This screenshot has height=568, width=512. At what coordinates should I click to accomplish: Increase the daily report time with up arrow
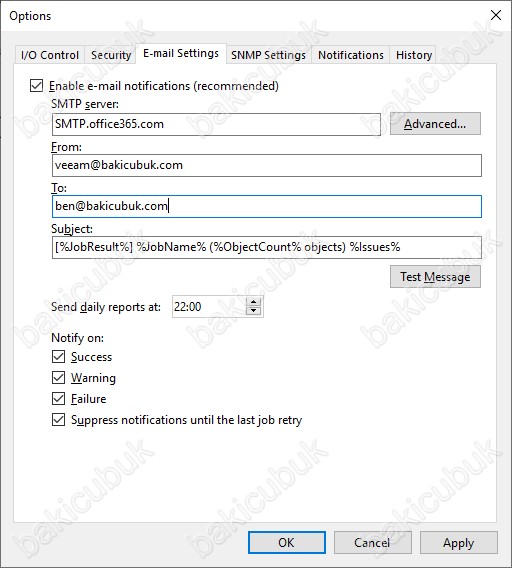click(253, 302)
